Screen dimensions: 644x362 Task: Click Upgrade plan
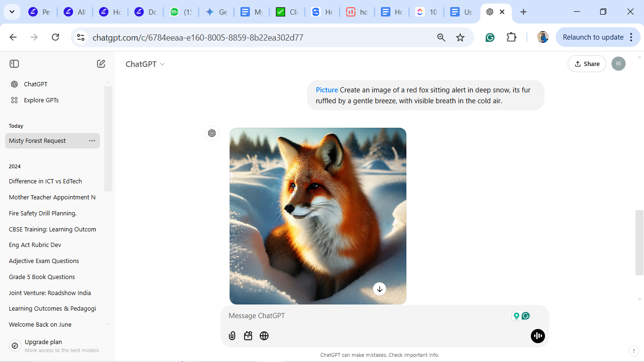tap(56, 346)
